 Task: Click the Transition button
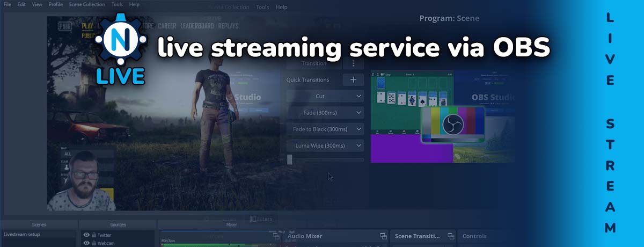click(x=313, y=63)
